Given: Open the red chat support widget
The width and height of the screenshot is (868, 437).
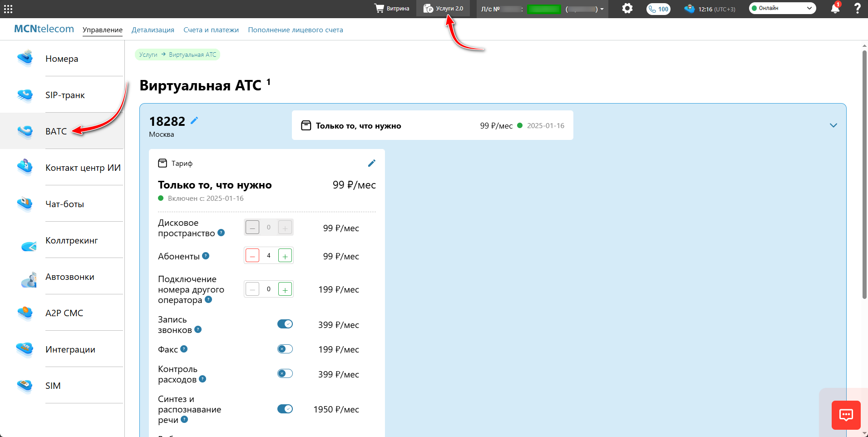Looking at the screenshot, I should [x=846, y=415].
